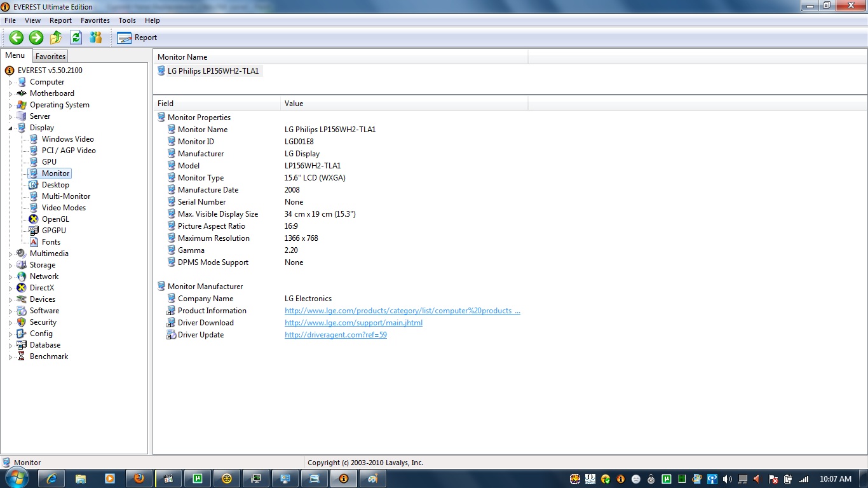868x488 pixels.
Task: Expand the Motherboard tree node arrow
Action: tap(10, 94)
